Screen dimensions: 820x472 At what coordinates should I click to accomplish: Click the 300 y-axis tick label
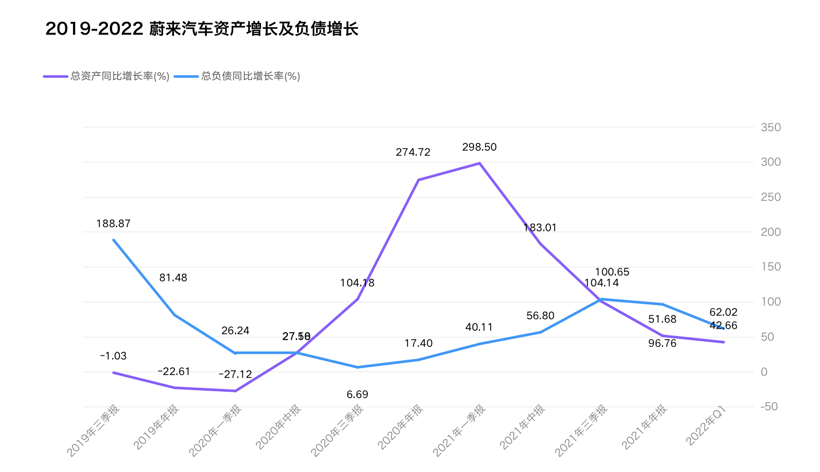[770, 162]
